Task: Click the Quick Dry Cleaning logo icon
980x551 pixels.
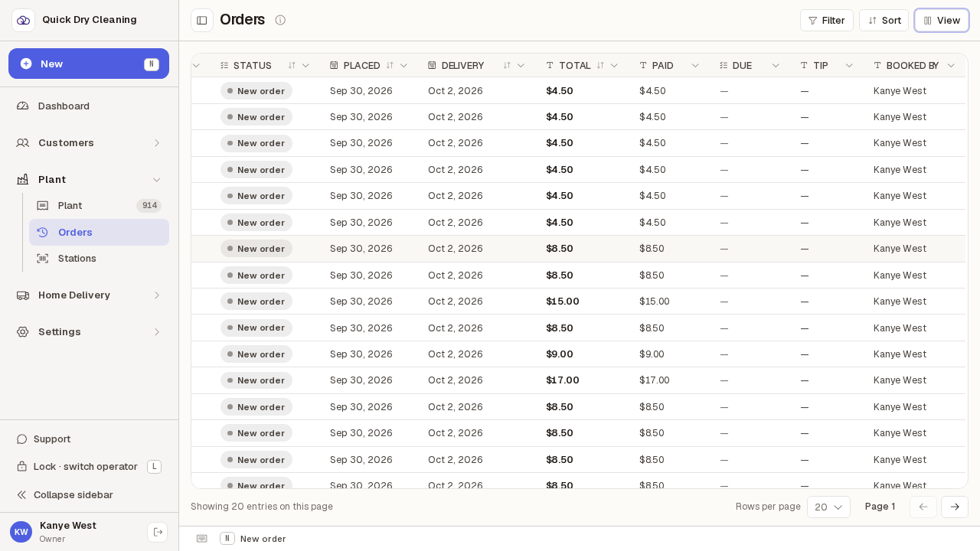Action: [x=23, y=20]
